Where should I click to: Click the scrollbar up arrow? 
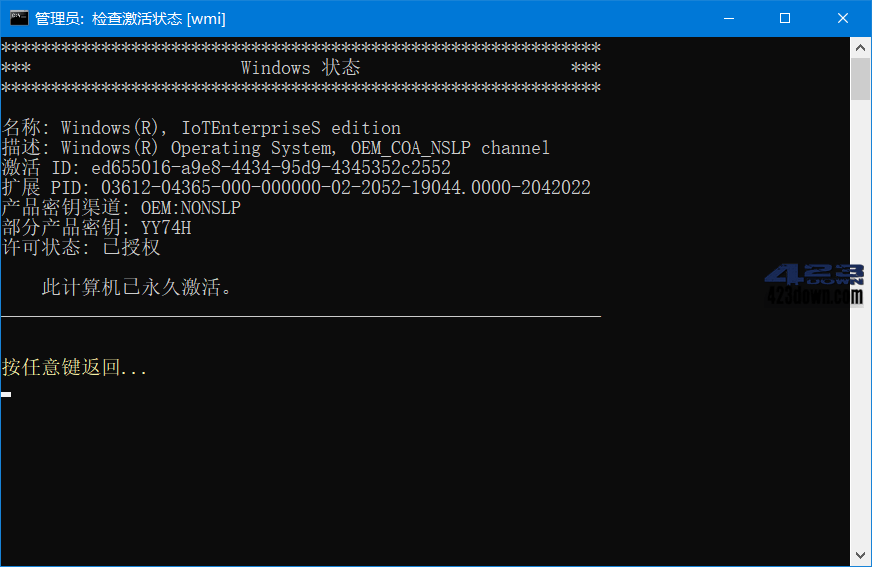click(860, 48)
